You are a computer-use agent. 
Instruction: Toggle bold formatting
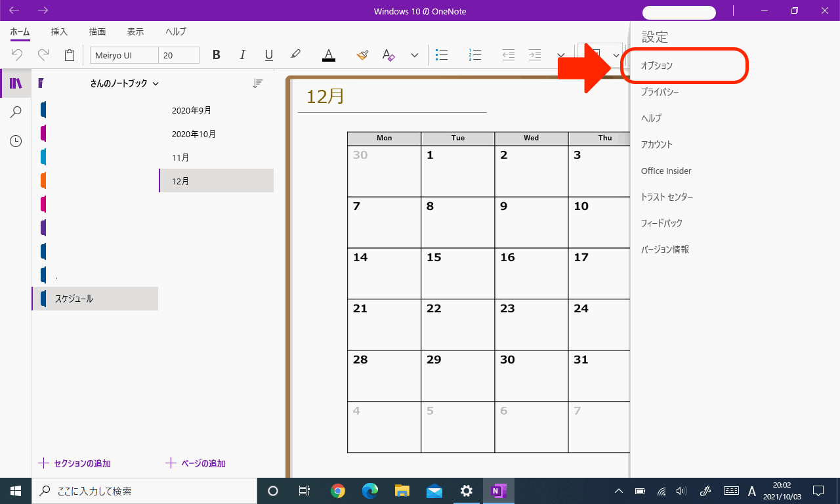point(216,55)
